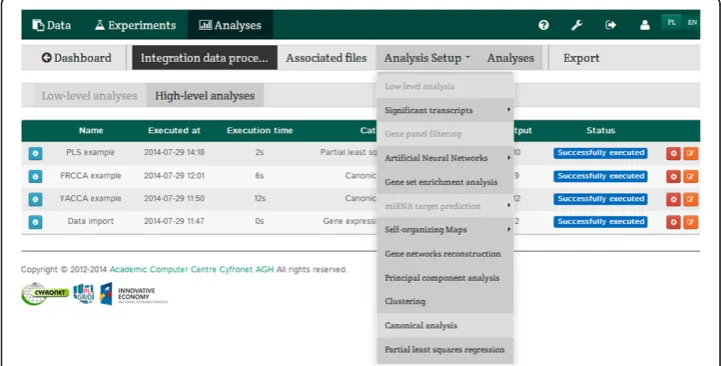Select the 'FRCCA example' name cell
721x366 pixels.
pos(91,176)
